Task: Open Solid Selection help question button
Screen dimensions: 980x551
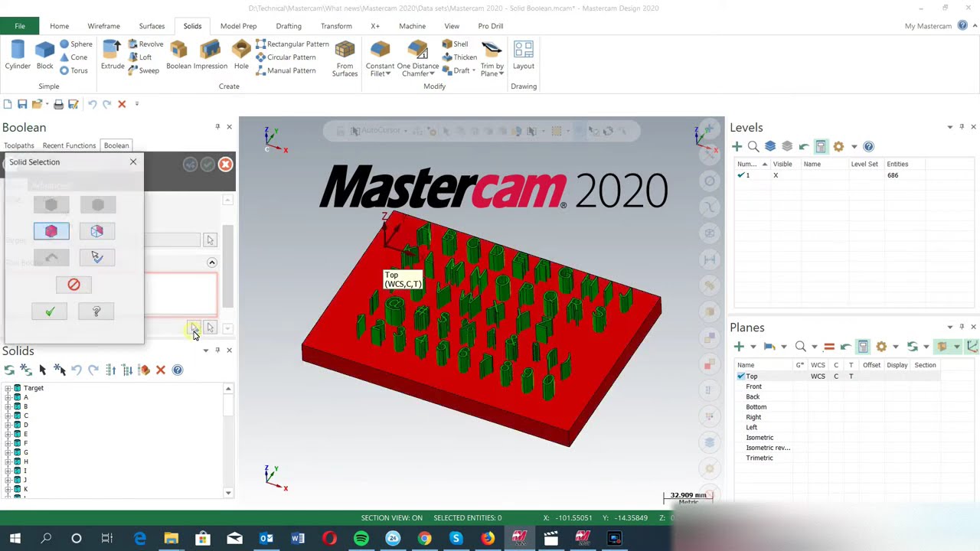Action: [96, 311]
